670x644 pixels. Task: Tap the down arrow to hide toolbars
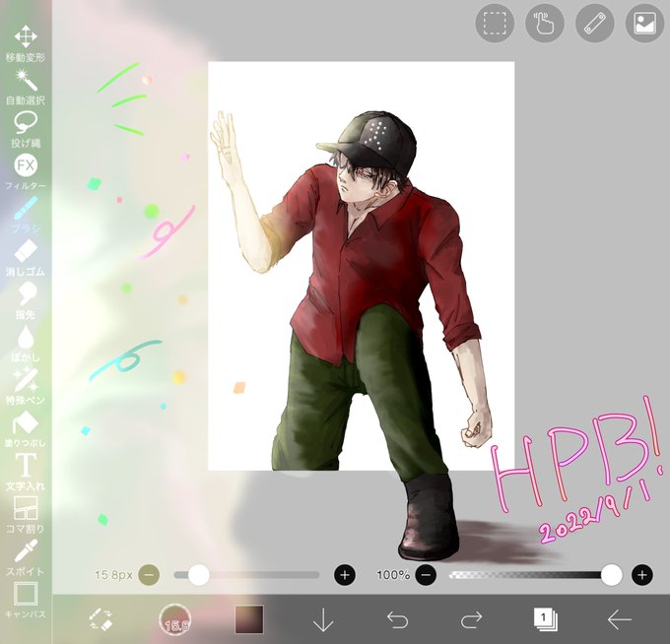(323, 619)
